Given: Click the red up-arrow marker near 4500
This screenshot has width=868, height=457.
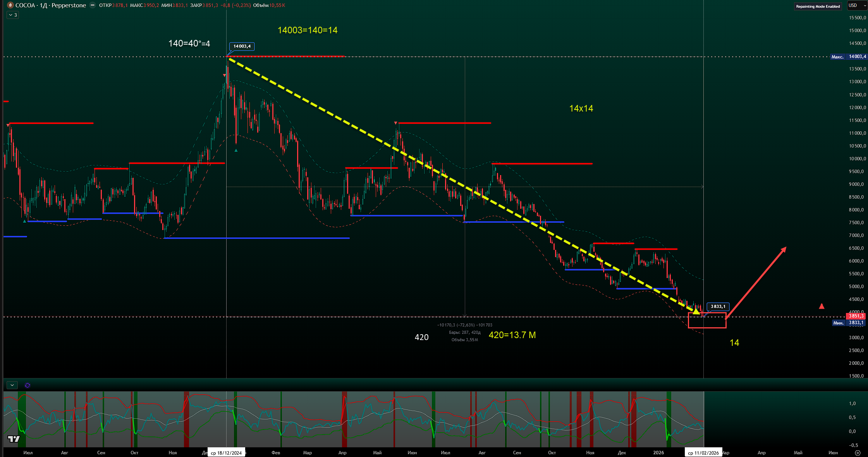Looking at the screenshot, I should (x=822, y=306).
